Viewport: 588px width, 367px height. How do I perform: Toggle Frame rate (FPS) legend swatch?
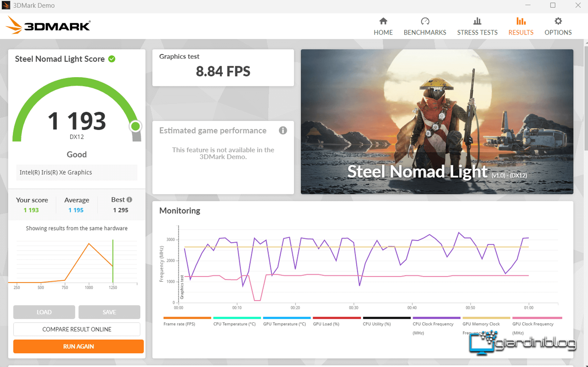click(187, 318)
